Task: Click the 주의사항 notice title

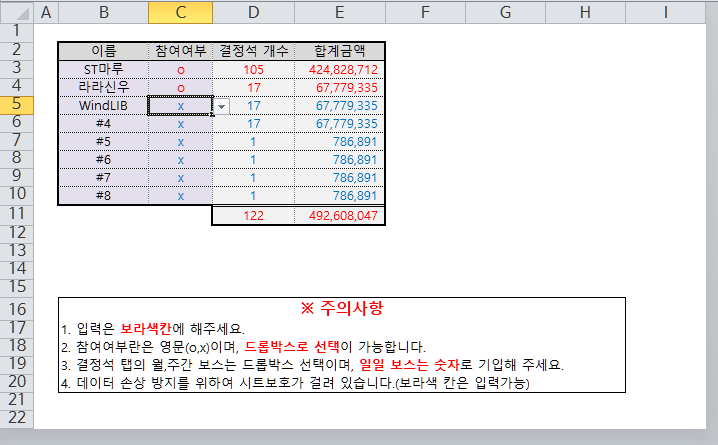Action: coord(342,308)
